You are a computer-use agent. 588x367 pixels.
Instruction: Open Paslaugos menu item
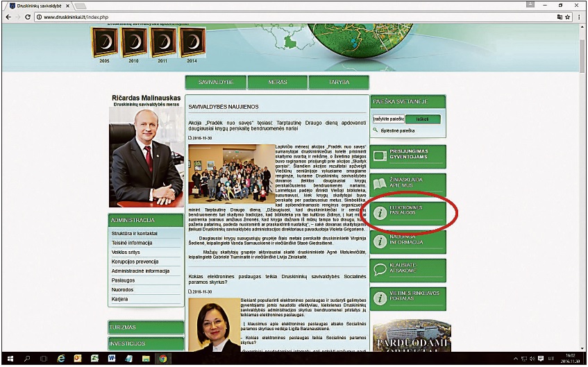[x=123, y=280]
